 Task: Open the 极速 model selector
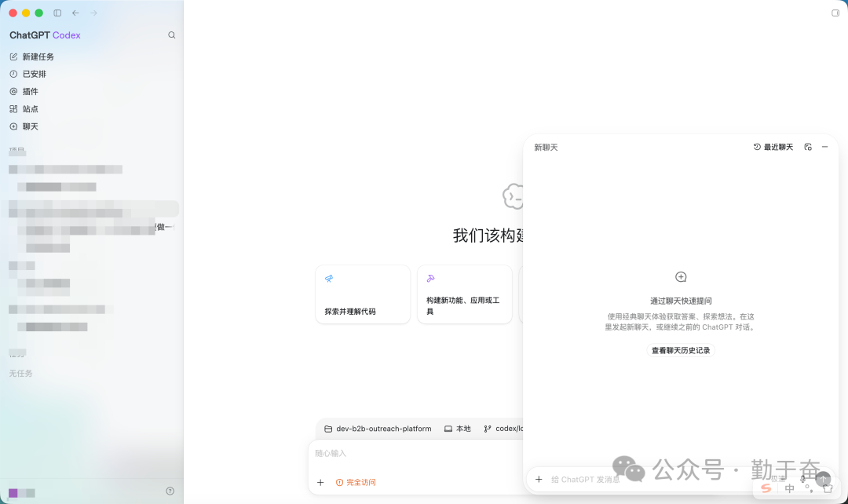pos(779,479)
